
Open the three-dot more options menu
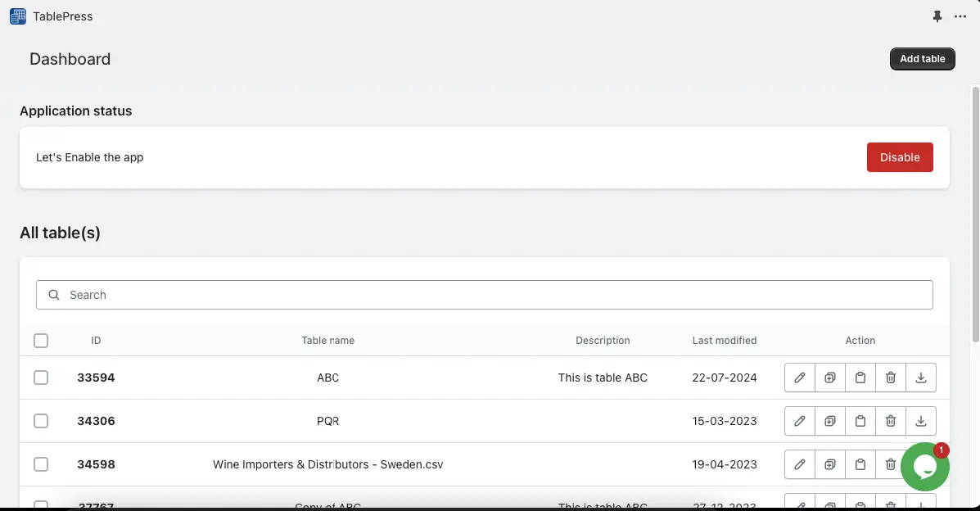(x=960, y=16)
